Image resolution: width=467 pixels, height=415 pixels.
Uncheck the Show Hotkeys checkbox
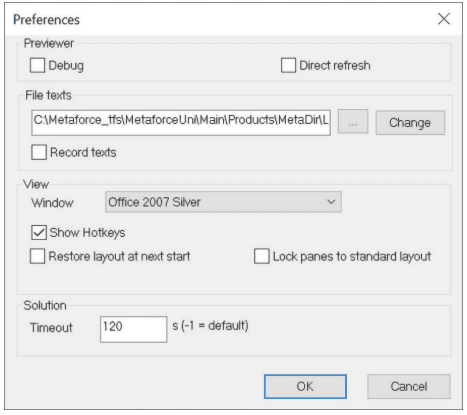(x=39, y=232)
